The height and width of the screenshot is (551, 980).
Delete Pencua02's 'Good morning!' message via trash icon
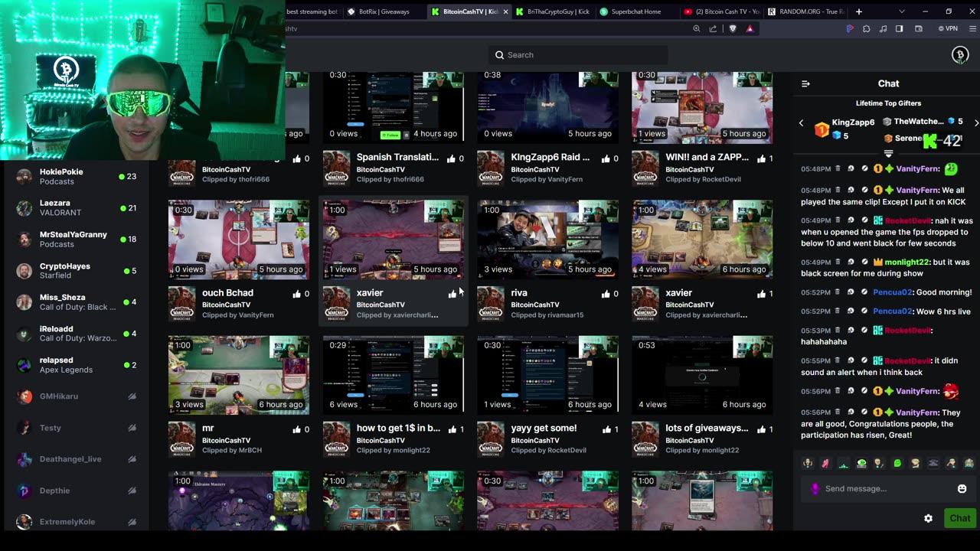pos(838,292)
